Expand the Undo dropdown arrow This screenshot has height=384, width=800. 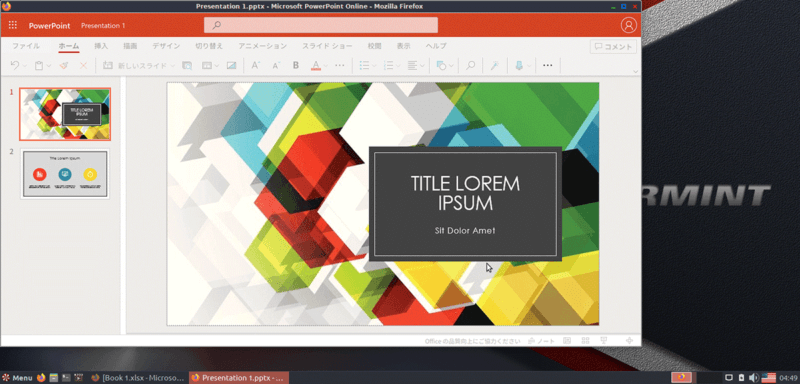coord(25,66)
